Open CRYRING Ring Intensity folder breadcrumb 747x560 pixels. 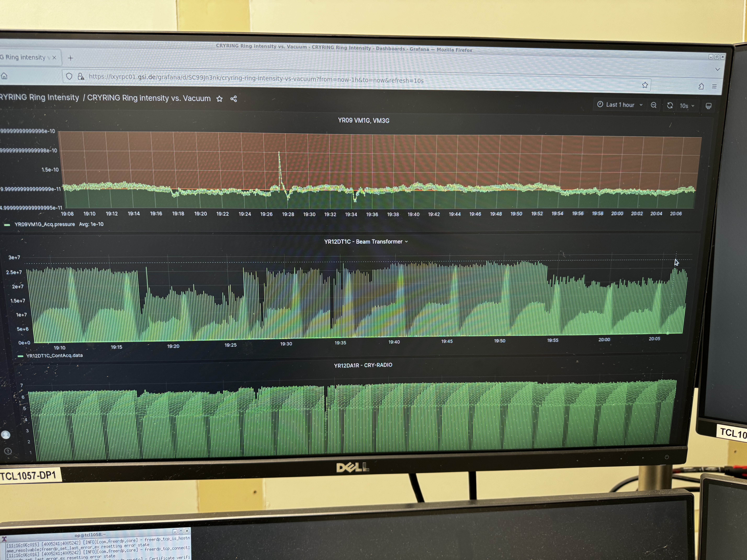click(39, 98)
